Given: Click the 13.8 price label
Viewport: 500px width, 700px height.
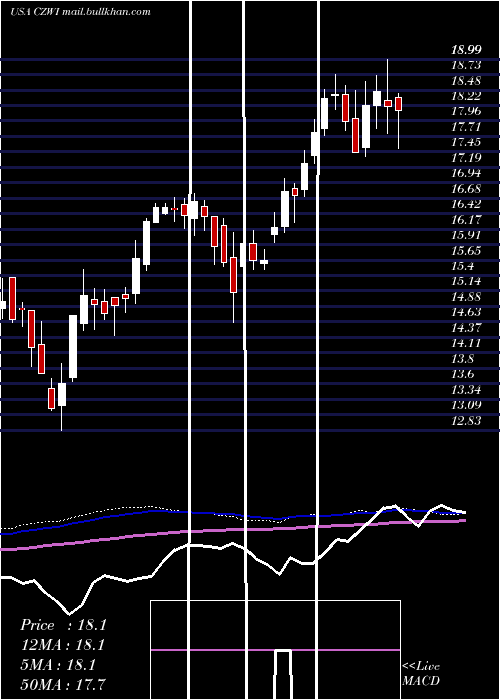Looking at the screenshot, I should [x=462, y=358].
